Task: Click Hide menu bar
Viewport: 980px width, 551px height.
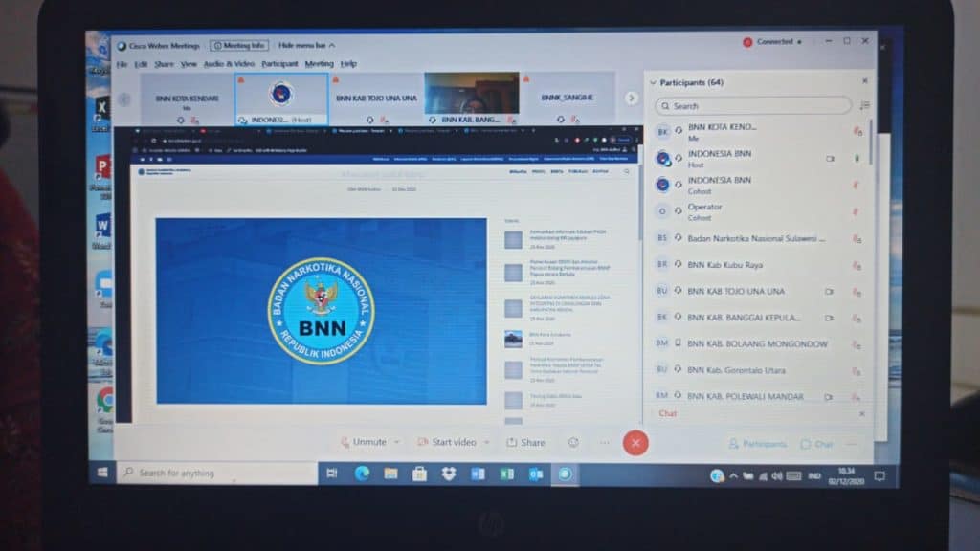Action: (x=306, y=46)
